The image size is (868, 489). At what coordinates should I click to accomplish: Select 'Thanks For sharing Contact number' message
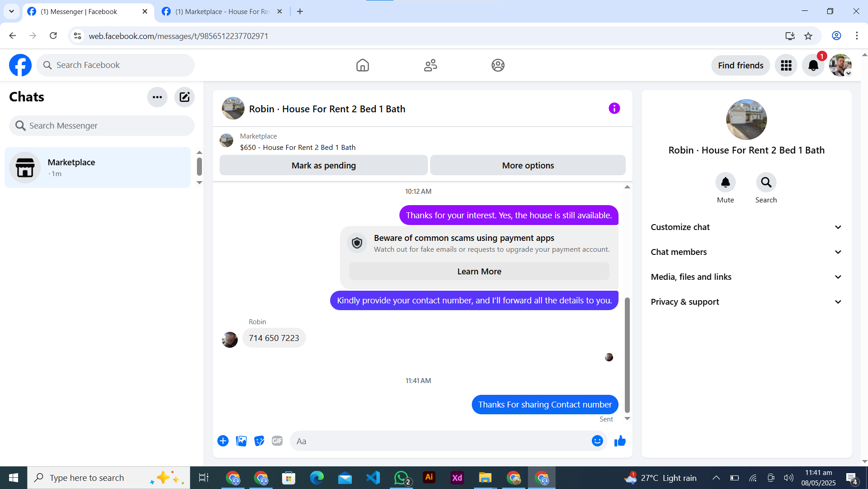545,405
